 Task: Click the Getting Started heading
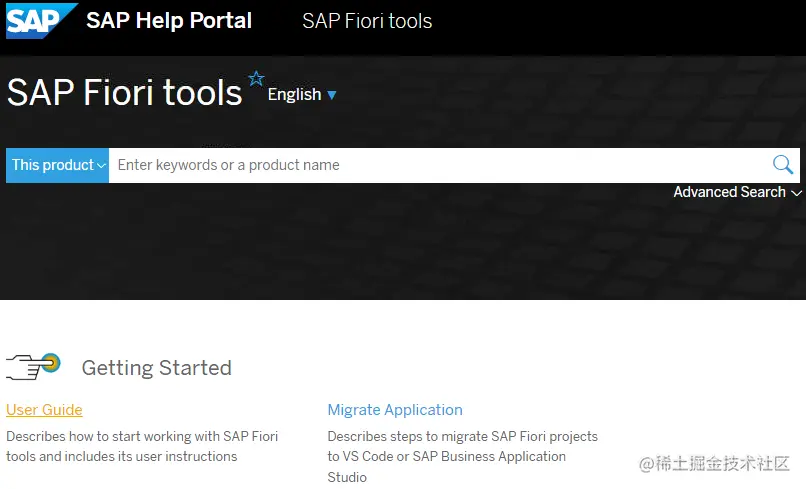pyautogui.click(x=157, y=368)
